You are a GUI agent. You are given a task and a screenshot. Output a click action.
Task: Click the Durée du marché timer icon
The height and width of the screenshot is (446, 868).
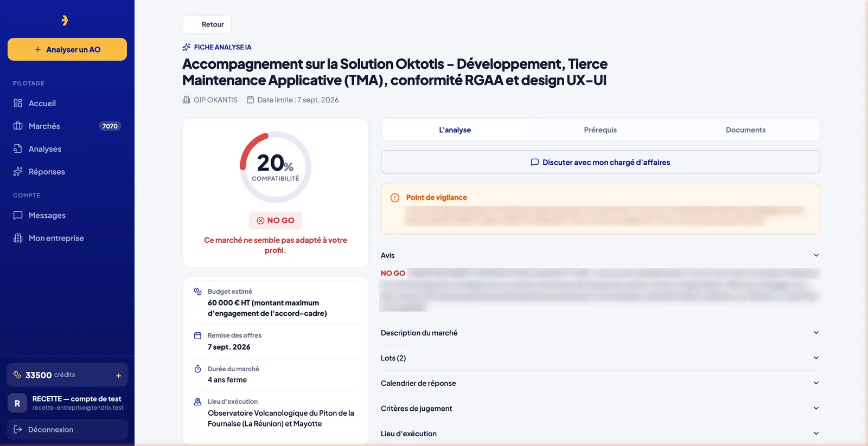point(198,369)
